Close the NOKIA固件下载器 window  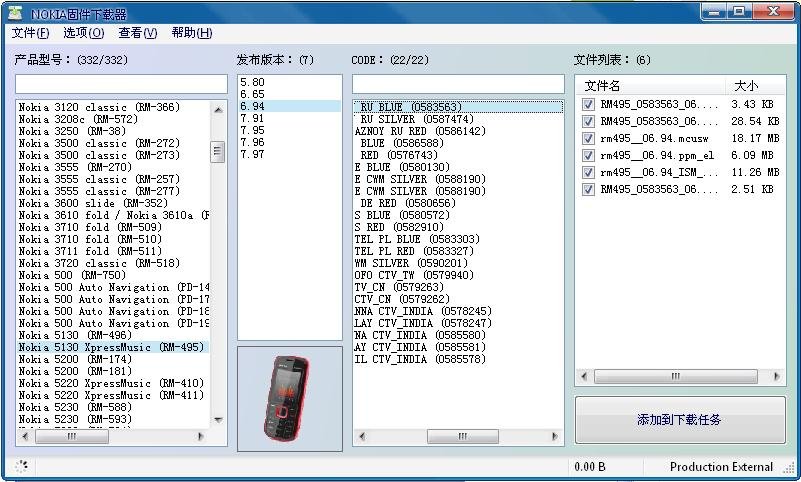(x=773, y=12)
